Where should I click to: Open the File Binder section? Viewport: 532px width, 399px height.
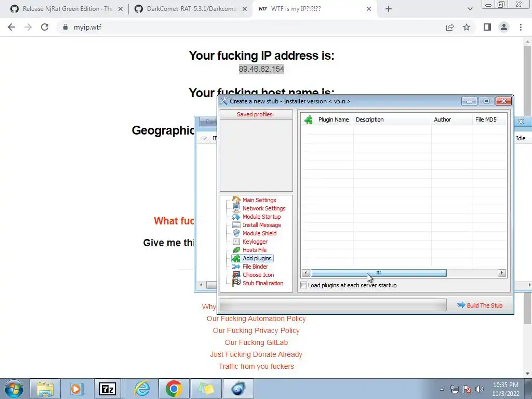click(255, 267)
